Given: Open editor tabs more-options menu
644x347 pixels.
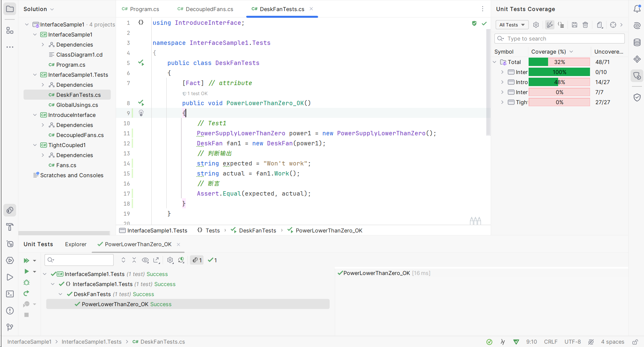Looking at the screenshot, I should pyautogui.click(x=482, y=9).
